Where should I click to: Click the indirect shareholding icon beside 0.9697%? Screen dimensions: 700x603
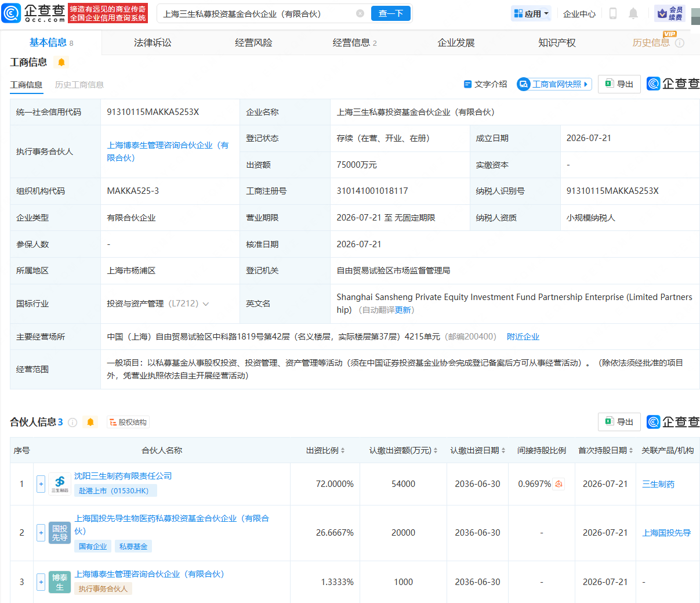pyautogui.click(x=559, y=484)
